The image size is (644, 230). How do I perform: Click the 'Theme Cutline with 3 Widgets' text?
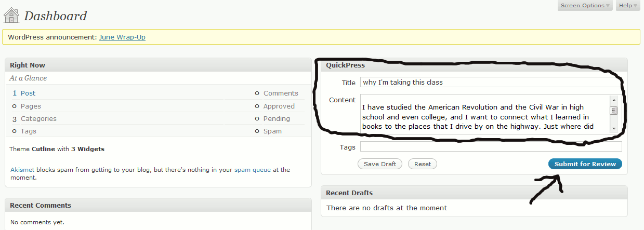57,149
